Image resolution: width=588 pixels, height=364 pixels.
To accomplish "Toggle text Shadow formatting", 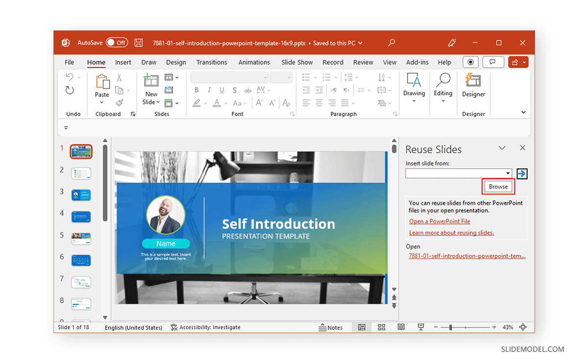I will click(235, 90).
